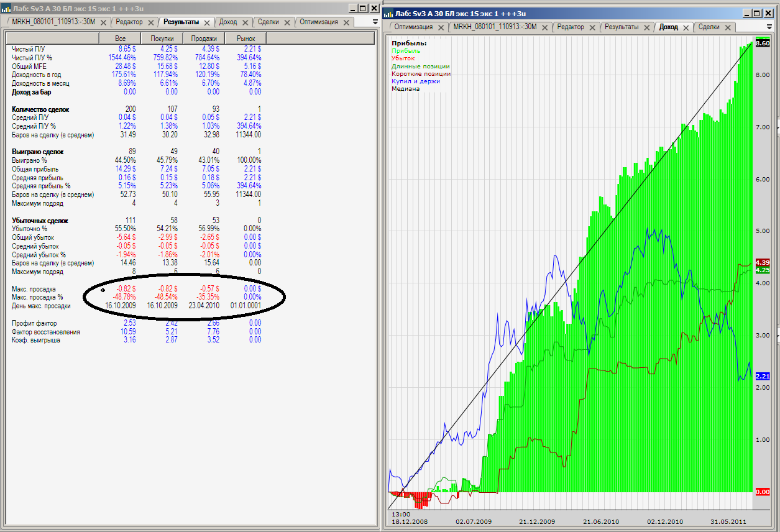The image size is (780, 532).
Task: Click the Длинные позиции legend entry
Action: tap(421, 66)
